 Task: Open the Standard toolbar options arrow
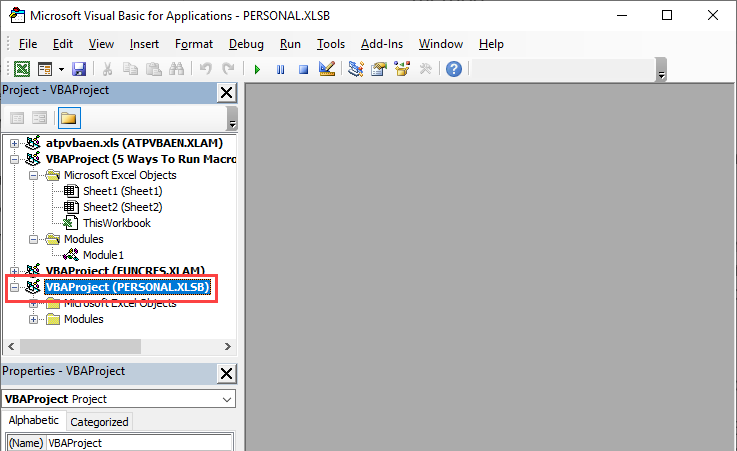pos(661,70)
